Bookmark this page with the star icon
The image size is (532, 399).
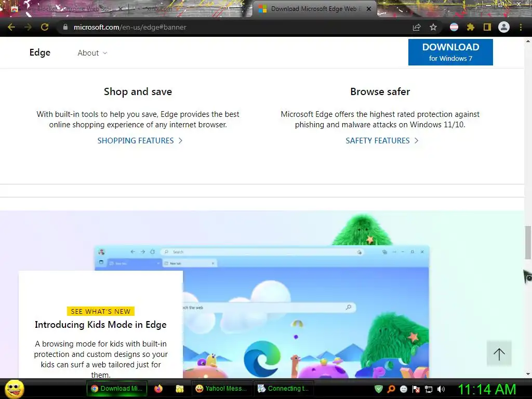[x=433, y=27]
